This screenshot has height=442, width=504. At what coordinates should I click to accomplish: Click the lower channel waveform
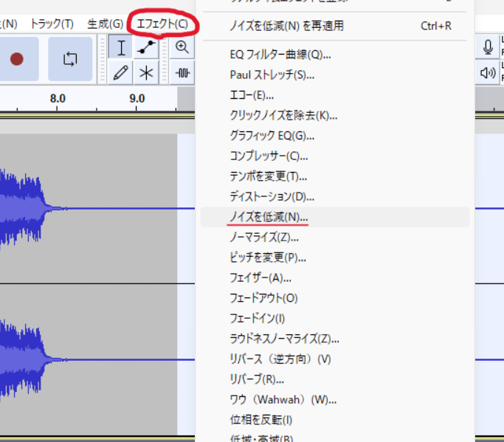click(97, 359)
